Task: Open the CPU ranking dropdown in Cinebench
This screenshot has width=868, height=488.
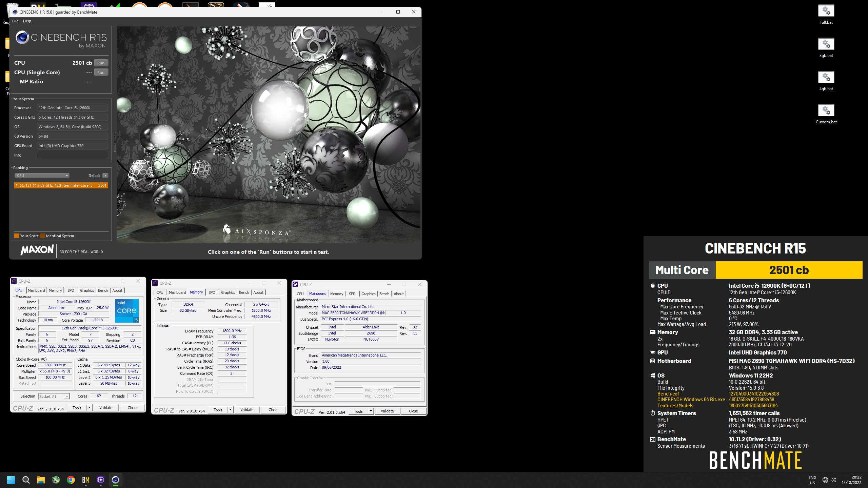Action: 42,176
